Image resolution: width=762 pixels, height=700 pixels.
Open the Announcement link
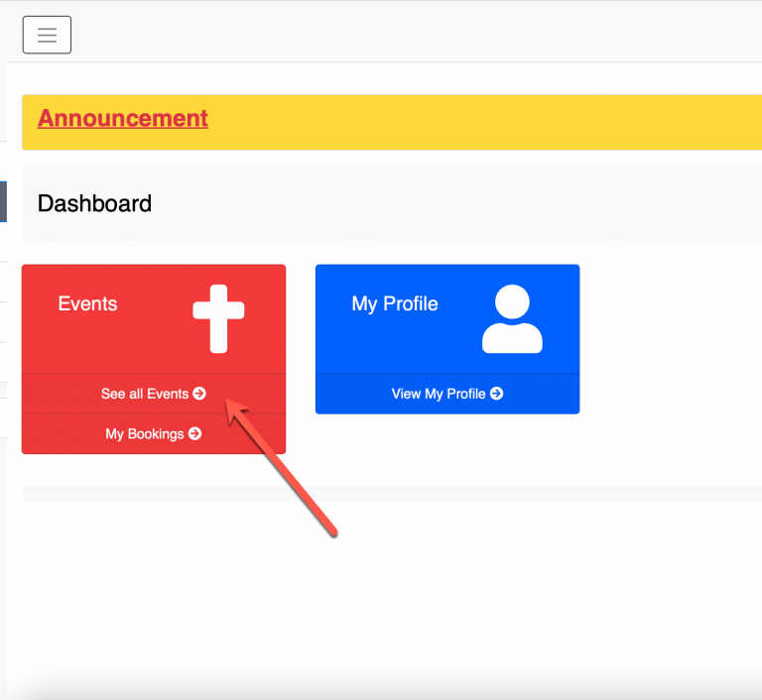click(x=123, y=118)
